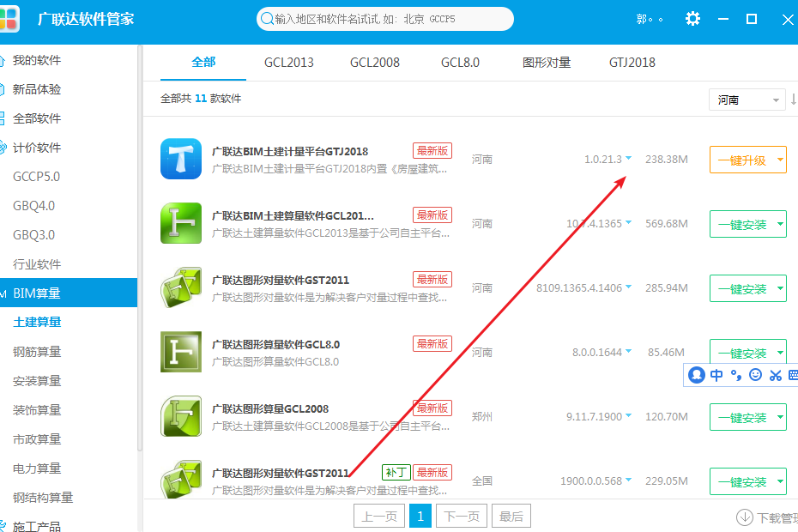
Task: Open the 河南 region dropdown
Action: (747, 100)
